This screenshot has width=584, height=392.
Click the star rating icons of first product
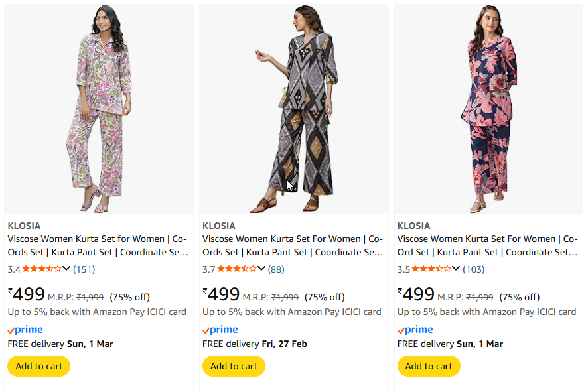[x=42, y=269]
